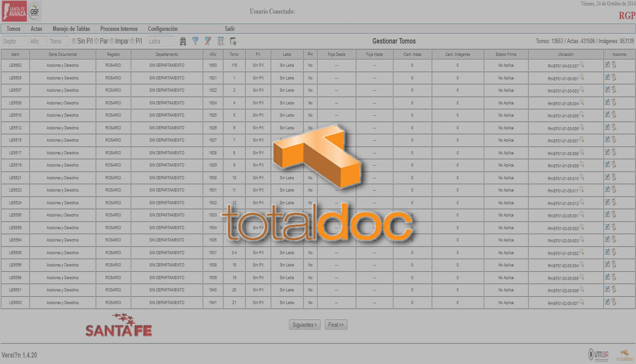Click Salir to log out
This screenshot has width=636, height=364.
click(230, 29)
